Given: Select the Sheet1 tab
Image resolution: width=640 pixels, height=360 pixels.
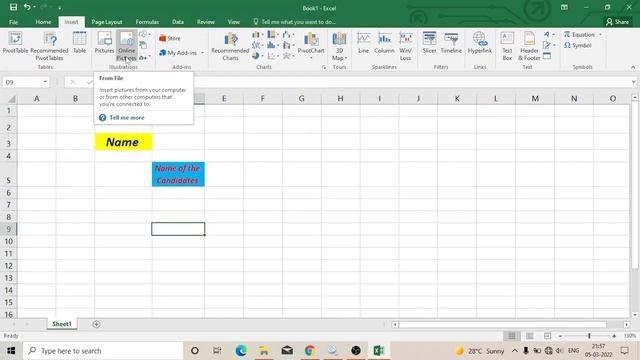Looking at the screenshot, I should click(62, 324).
